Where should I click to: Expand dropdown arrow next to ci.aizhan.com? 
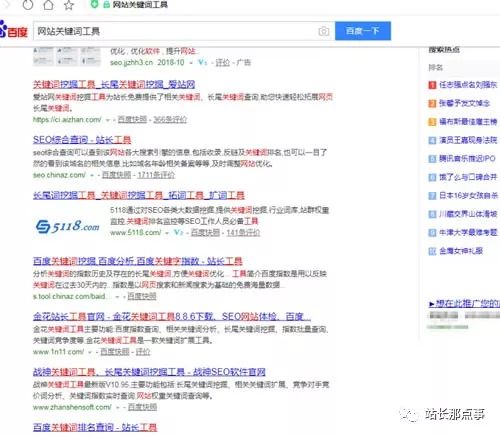point(108,120)
